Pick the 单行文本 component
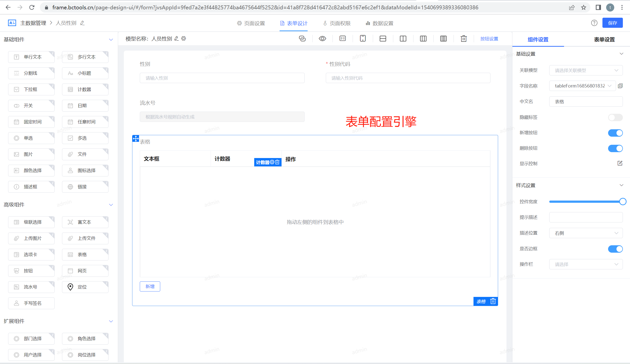Screen dimensions: 630x364 (x=31, y=57)
